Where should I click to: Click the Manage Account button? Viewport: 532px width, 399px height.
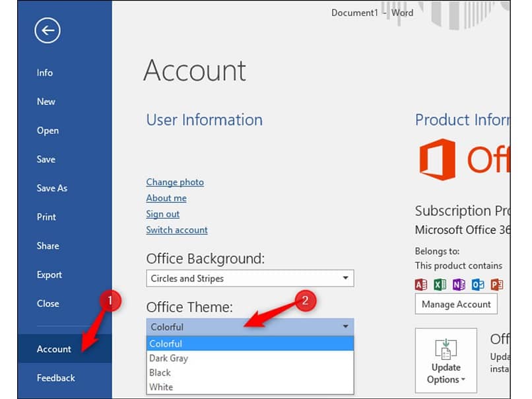click(x=456, y=304)
